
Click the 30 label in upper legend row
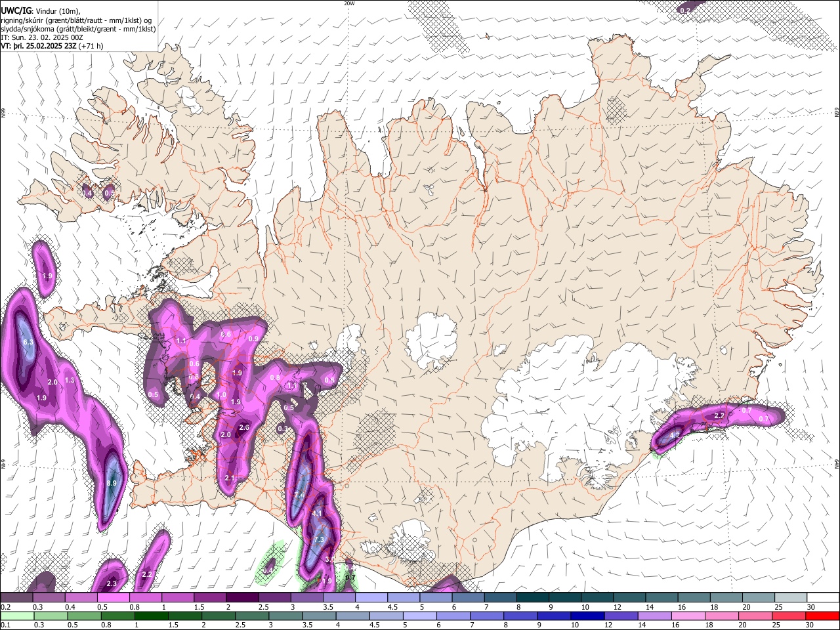click(x=811, y=607)
